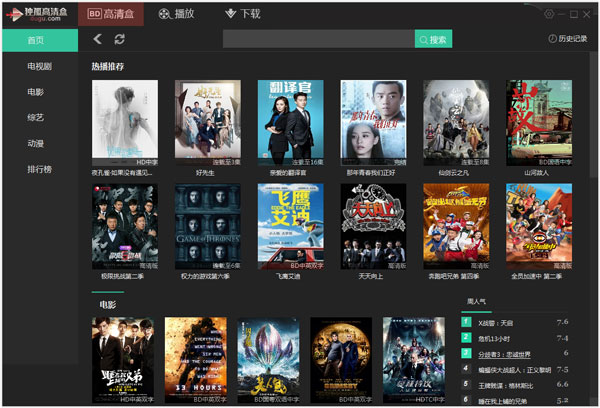Screen dimensions: 600x408
Task: Click 飞鹰艾迪 title text
Action: tap(288, 276)
